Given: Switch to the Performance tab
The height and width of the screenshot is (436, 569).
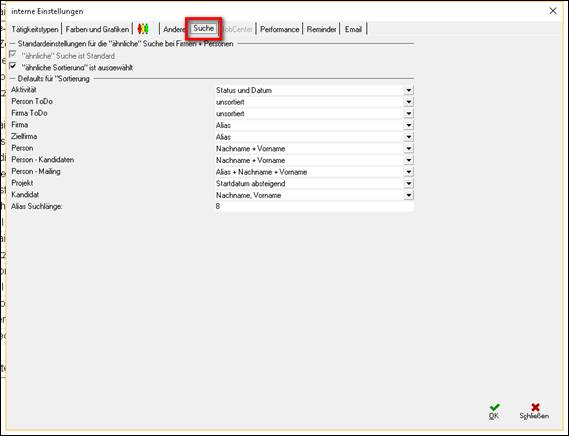Looking at the screenshot, I should (x=279, y=29).
